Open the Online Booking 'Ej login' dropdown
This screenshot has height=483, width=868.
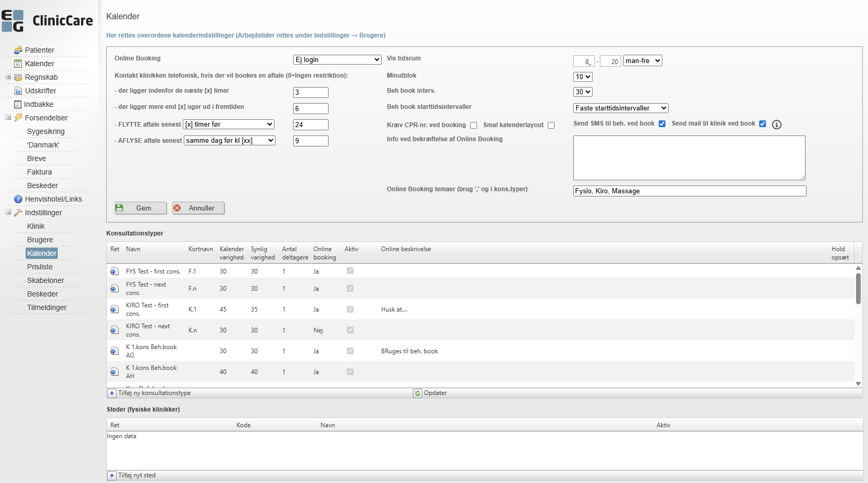point(337,60)
